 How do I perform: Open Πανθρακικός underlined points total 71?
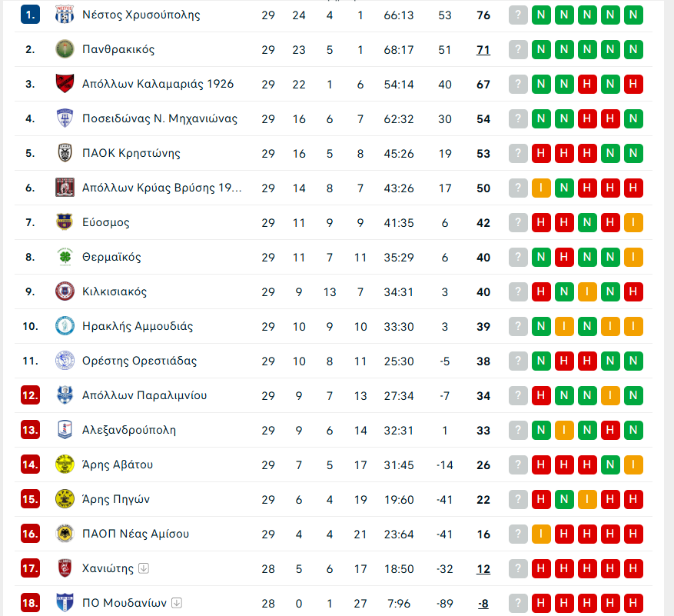[x=483, y=50]
